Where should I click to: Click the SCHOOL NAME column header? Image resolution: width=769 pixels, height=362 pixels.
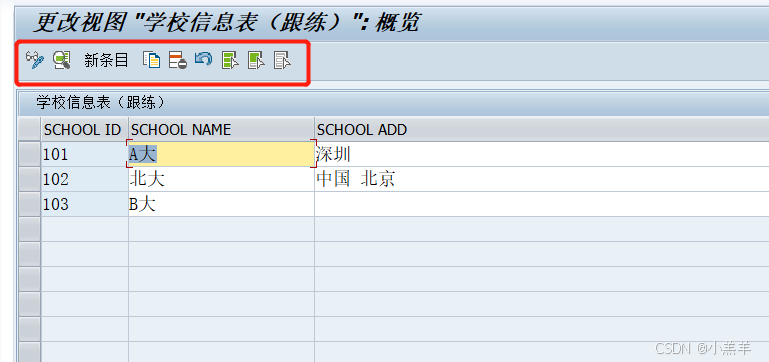222,129
